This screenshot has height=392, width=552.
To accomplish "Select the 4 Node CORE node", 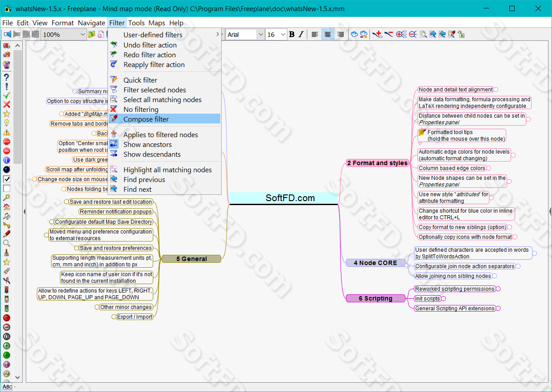I will 375,263.
